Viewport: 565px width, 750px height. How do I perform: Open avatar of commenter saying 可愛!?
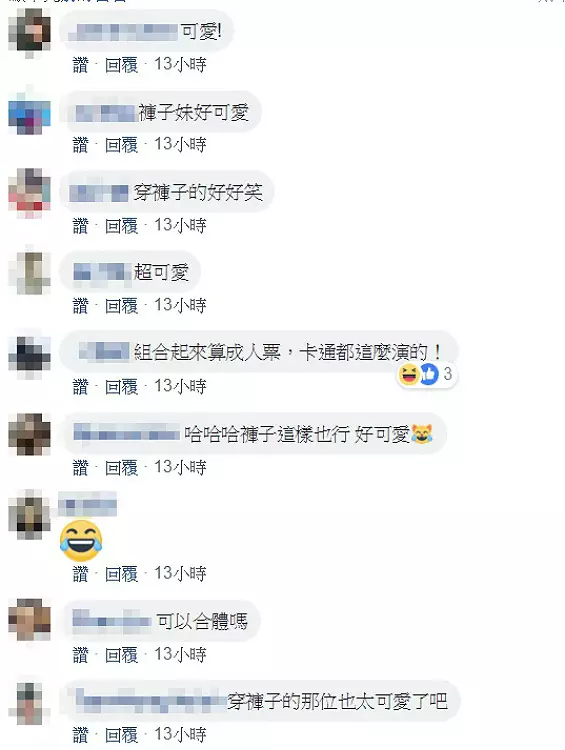click(30, 30)
